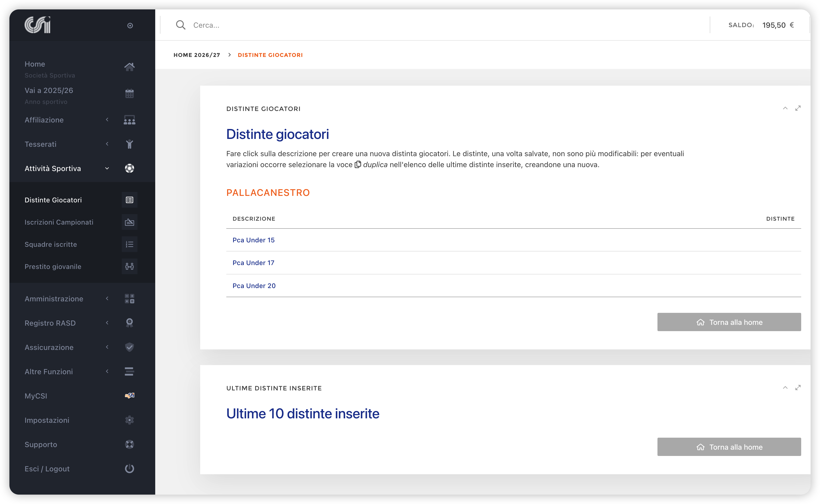Collapse the Ultime Distinte Inserite panel caret
Viewport: 820px width, 504px height.
click(785, 388)
